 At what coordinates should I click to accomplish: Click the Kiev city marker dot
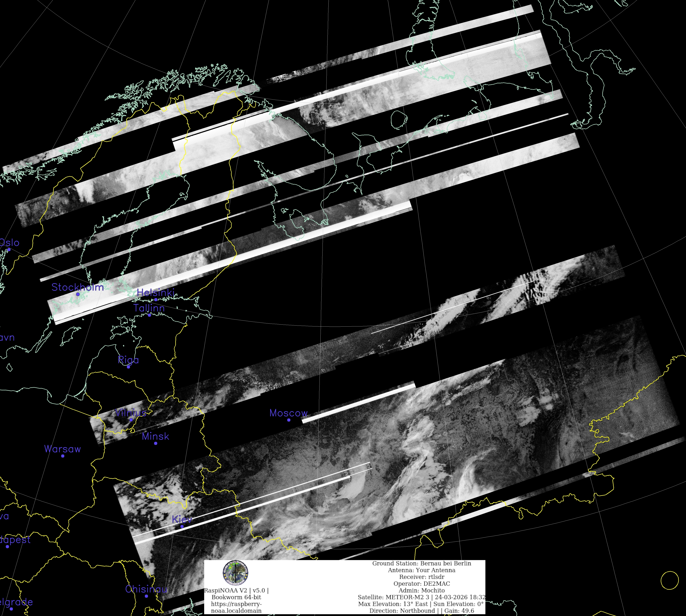(182, 526)
